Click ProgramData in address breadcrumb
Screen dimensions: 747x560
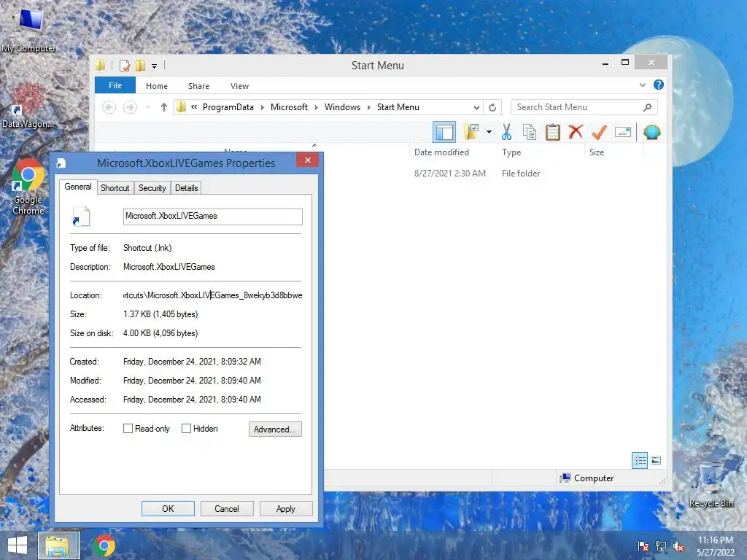pyautogui.click(x=228, y=107)
